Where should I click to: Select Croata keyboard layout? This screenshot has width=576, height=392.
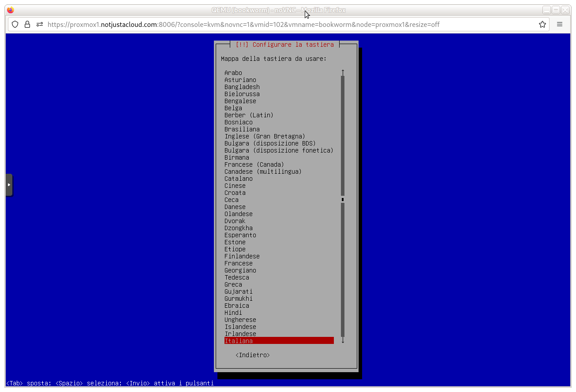[x=235, y=193]
